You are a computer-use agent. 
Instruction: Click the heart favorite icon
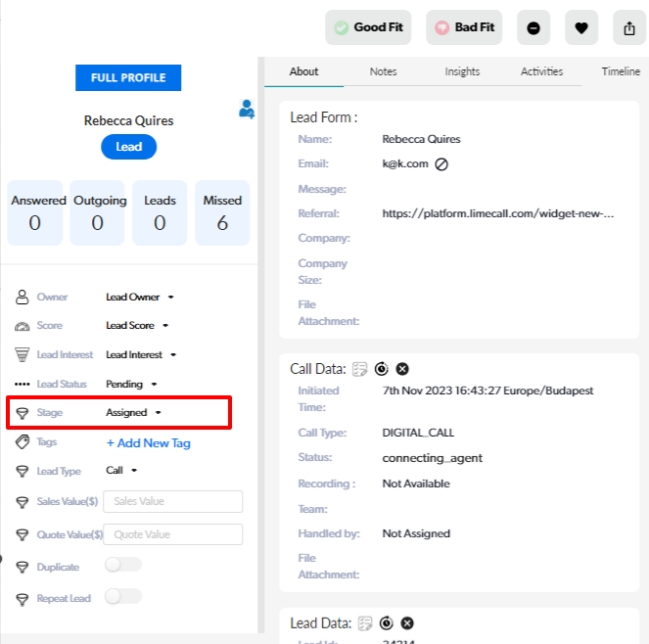pos(580,28)
